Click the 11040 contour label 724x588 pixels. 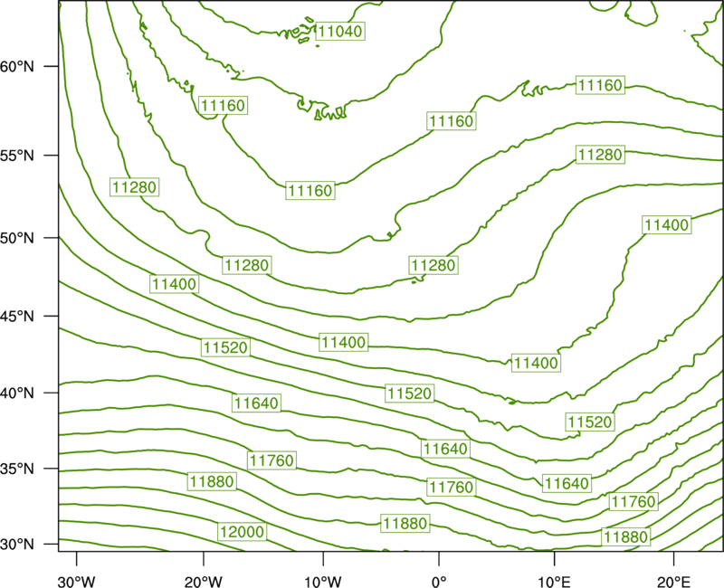point(340,32)
